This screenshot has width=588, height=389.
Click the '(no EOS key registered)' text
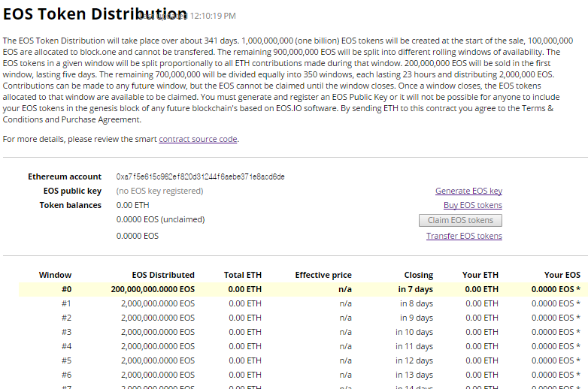click(x=159, y=191)
